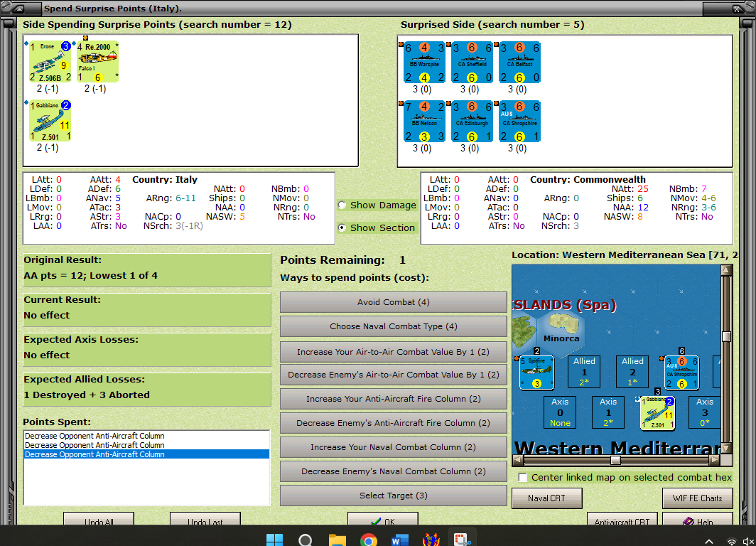The width and height of the screenshot is (756, 546).
Task: Select the Gabbiano Z.501 counter in spending side panel
Action: tap(50, 121)
